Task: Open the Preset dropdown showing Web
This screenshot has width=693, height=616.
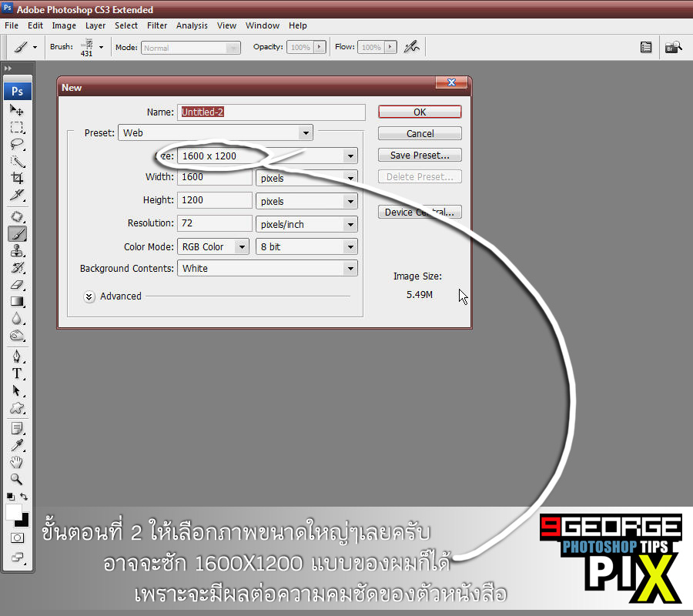Action: pyautogui.click(x=216, y=132)
